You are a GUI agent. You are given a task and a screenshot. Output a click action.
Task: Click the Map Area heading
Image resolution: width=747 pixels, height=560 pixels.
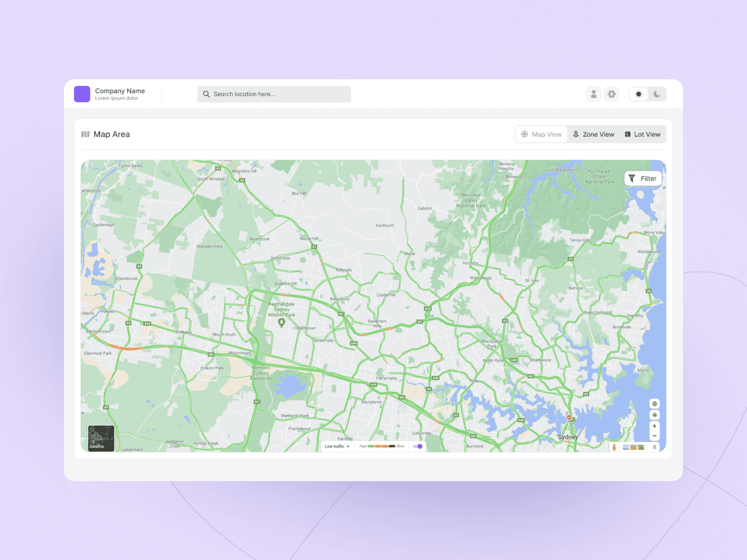click(x=112, y=134)
